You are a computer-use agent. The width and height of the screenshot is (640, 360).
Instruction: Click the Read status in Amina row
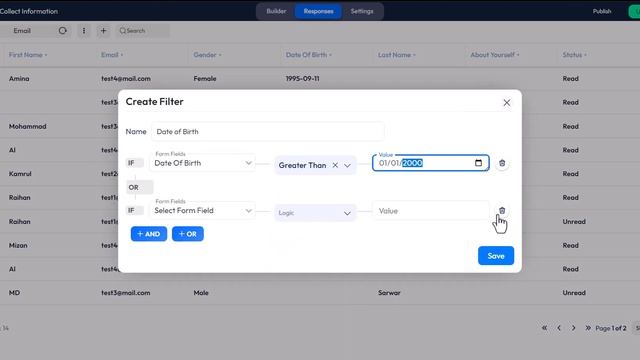tap(570, 78)
